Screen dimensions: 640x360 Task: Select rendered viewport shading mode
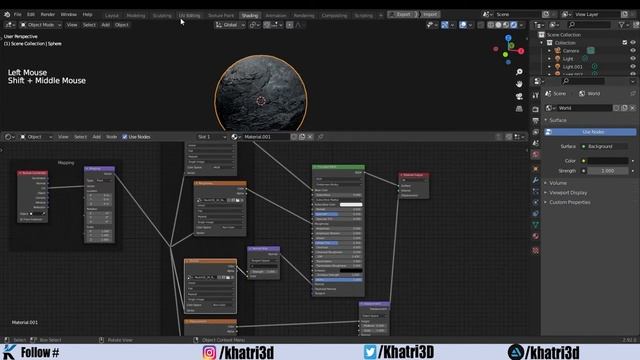(x=514, y=25)
